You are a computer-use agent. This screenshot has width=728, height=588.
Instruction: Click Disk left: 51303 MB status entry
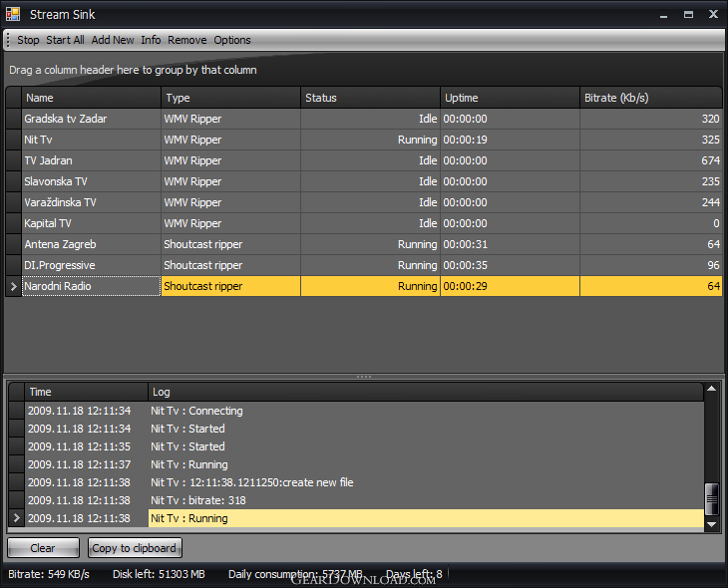tap(159, 574)
